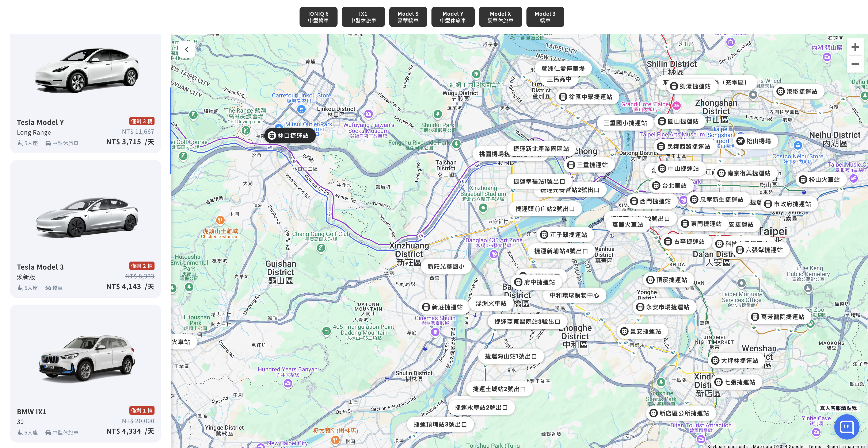Select the 三重捷運站 map marker
Viewport: 868px width, 448px height.
[x=589, y=165]
